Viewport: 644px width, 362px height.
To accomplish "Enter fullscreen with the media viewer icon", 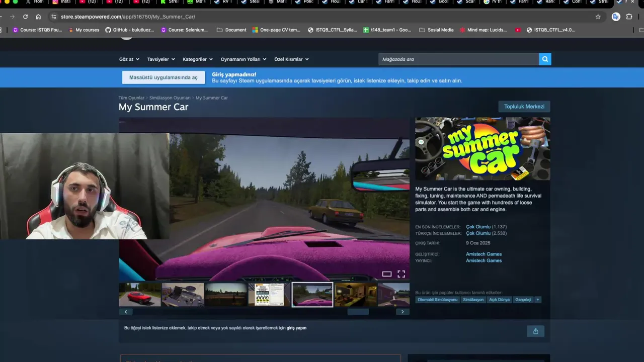I will (x=401, y=274).
